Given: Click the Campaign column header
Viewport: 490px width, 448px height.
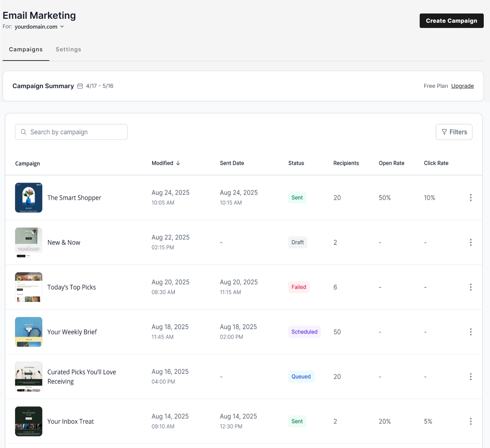Looking at the screenshot, I should pyautogui.click(x=28, y=163).
